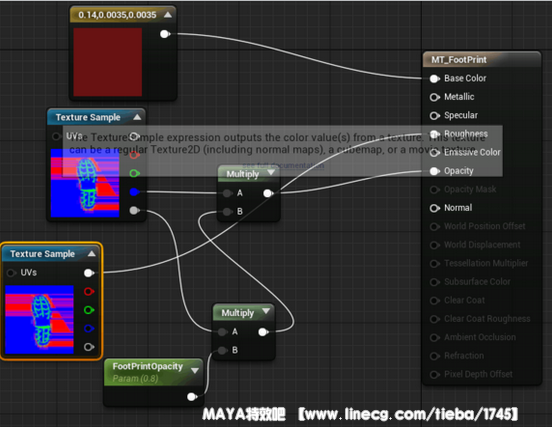Image resolution: width=552 pixels, height=431 pixels.
Task: Click upper Texture Sample's blue output pin
Action: pyautogui.click(x=134, y=192)
